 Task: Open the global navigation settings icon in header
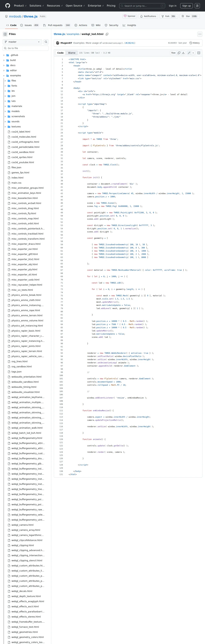tap(197, 6)
